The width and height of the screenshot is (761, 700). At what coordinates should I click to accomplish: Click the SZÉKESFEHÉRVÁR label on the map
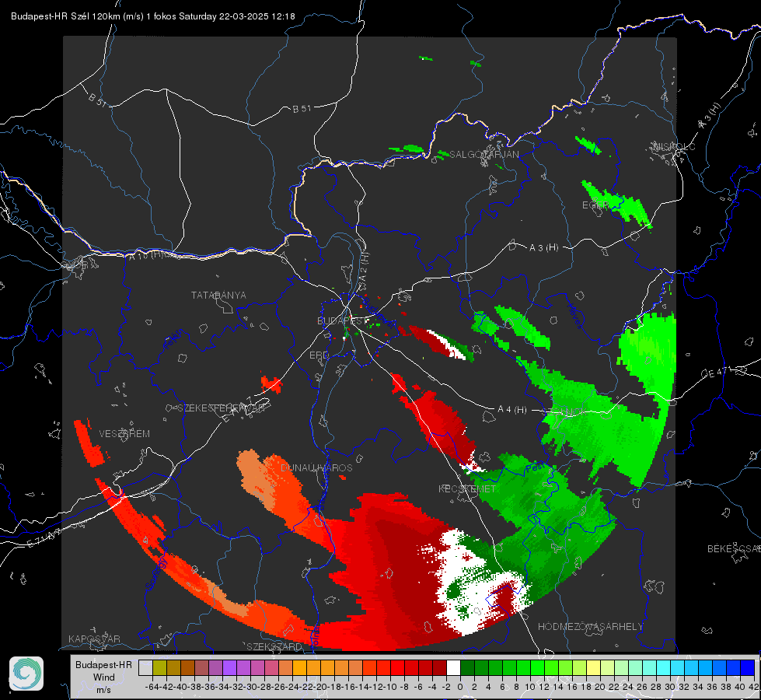[x=223, y=408]
